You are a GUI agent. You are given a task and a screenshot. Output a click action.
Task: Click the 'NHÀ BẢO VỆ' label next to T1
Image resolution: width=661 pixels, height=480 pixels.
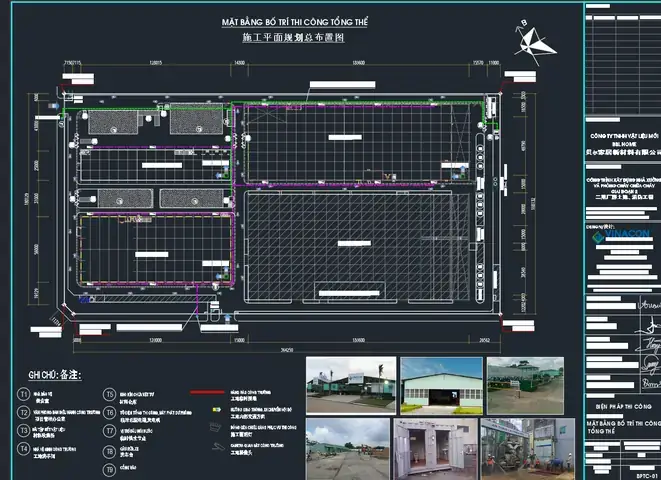click(43, 394)
